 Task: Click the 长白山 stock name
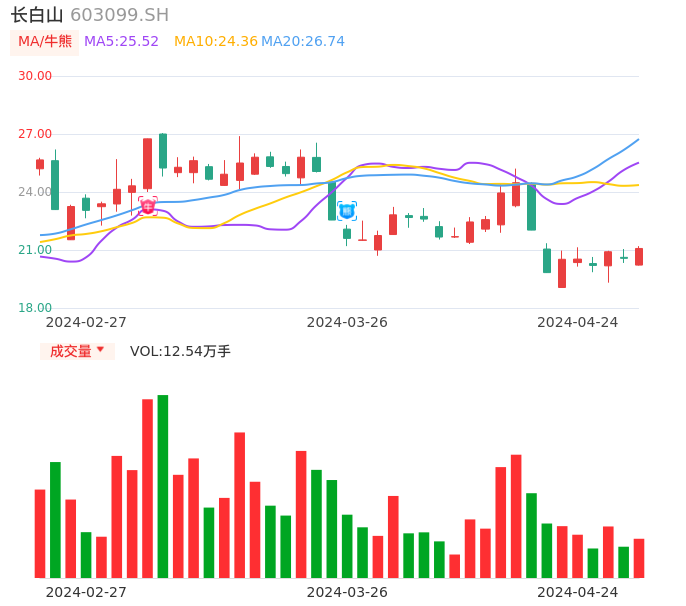pos(37,15)
